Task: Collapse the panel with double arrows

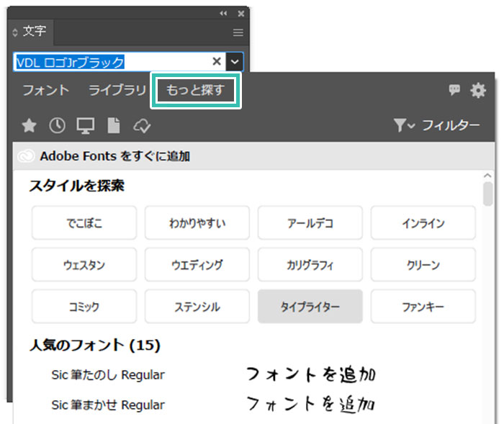Action: (224, 13)
